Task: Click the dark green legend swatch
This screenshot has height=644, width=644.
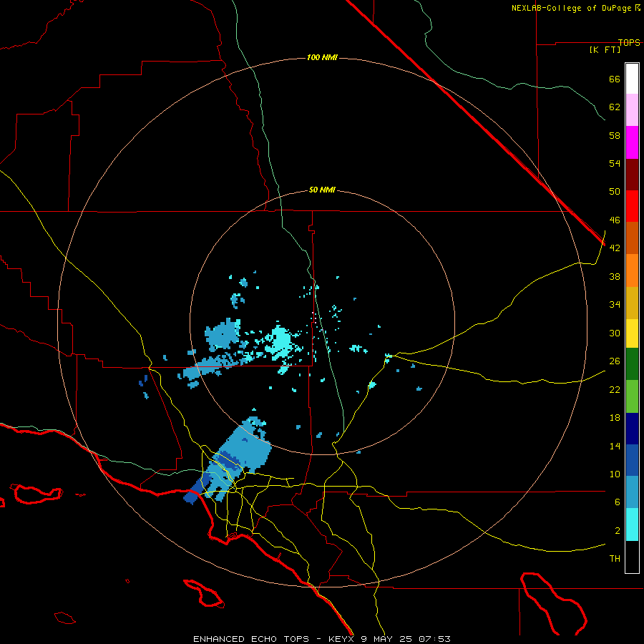Action: [632, 364]
